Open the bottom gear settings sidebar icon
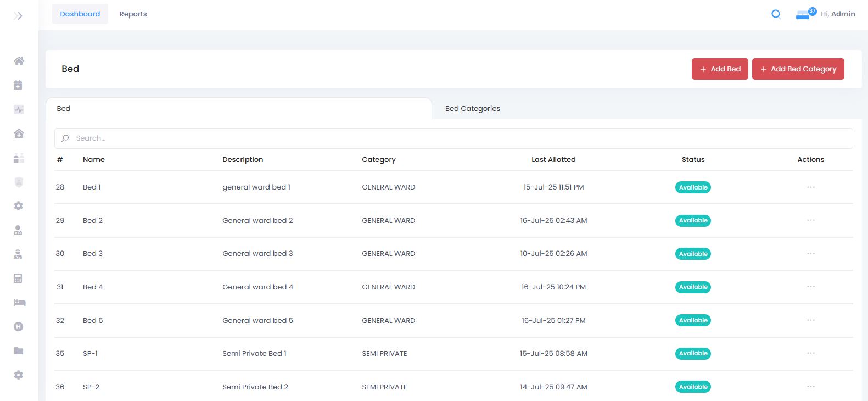Viewport: 868px width, 401px height. tap(19, 375)
